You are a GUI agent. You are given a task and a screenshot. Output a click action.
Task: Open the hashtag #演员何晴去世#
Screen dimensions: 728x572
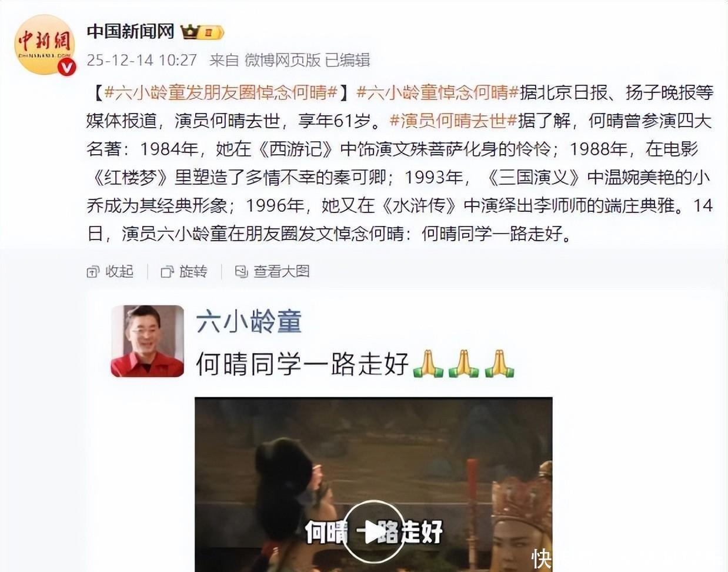click(453, 121)
